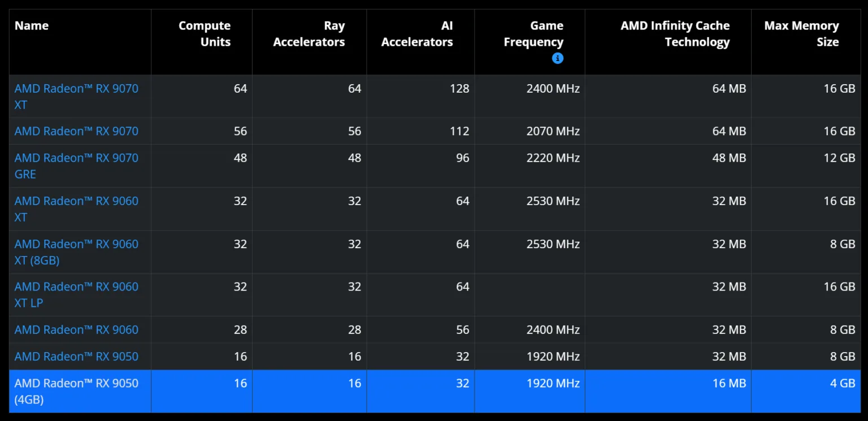The width and height of the screenshot is (868, 421).
Task: Open the AMD Radeon RX 9070 GRE link
Action: (76, 166)
